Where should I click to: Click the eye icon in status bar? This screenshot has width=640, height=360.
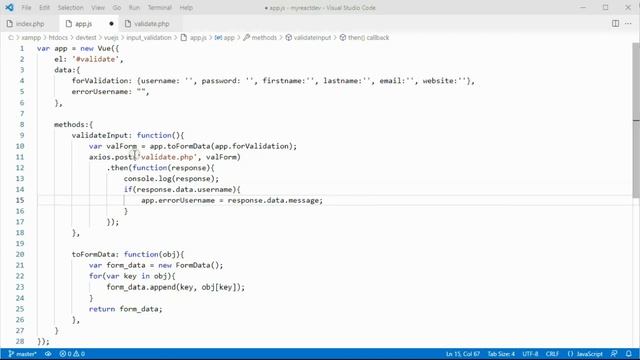pos(48,354)
